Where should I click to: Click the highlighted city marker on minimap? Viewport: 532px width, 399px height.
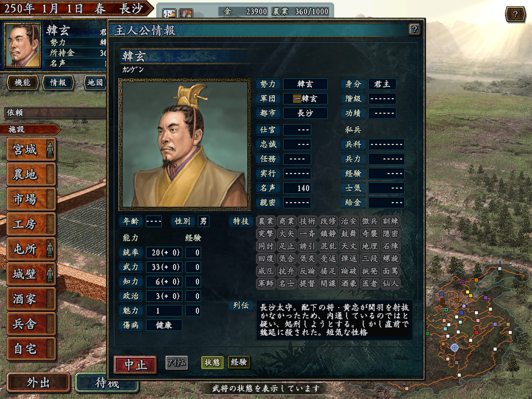(x=454, y=348)
